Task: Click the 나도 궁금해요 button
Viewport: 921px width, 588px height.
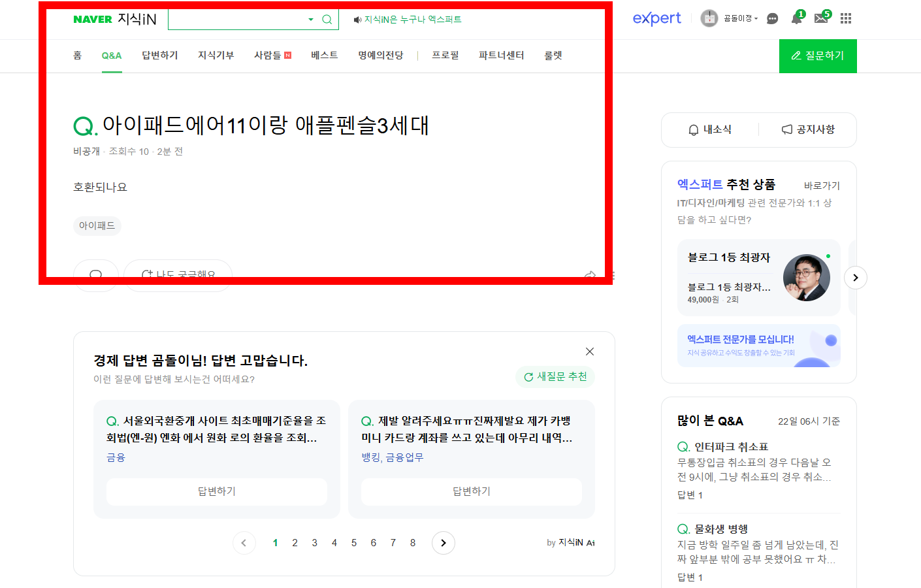Action: [178, 275]
